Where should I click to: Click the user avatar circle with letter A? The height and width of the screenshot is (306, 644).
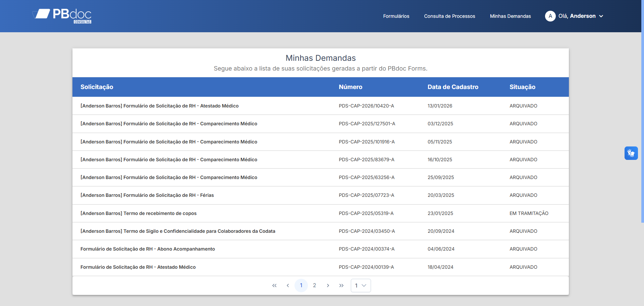[550, 16]
